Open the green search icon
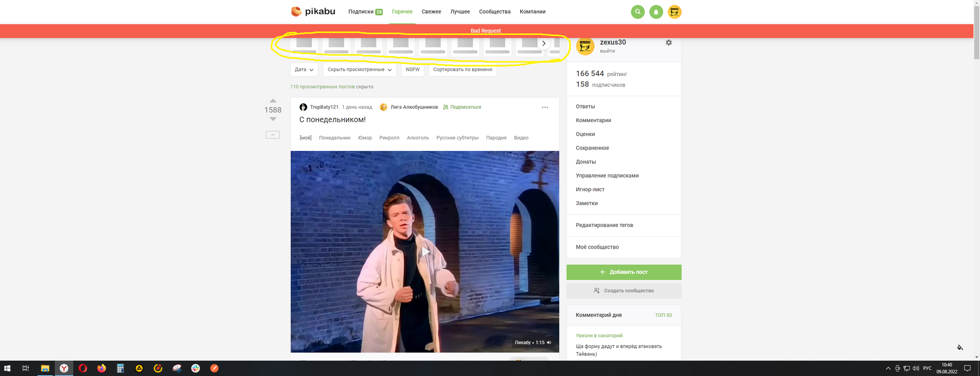The height and width of the screenshot is (376, 980). pyautogui.click(x=637, y=12)
